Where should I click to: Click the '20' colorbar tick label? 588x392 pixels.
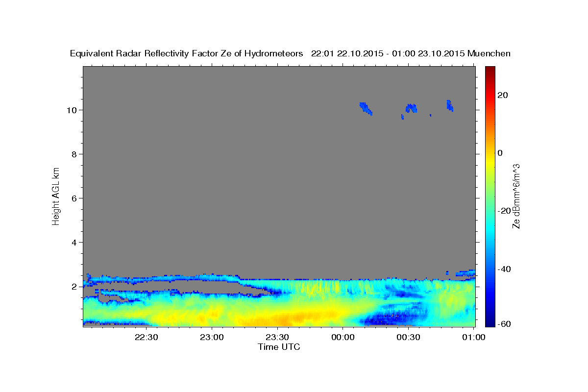coord(503,95)
